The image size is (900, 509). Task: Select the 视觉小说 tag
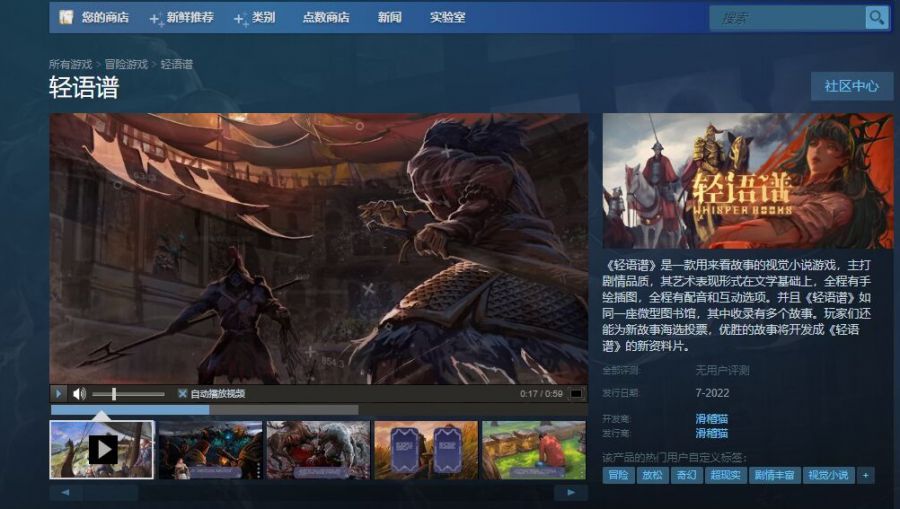828,475
